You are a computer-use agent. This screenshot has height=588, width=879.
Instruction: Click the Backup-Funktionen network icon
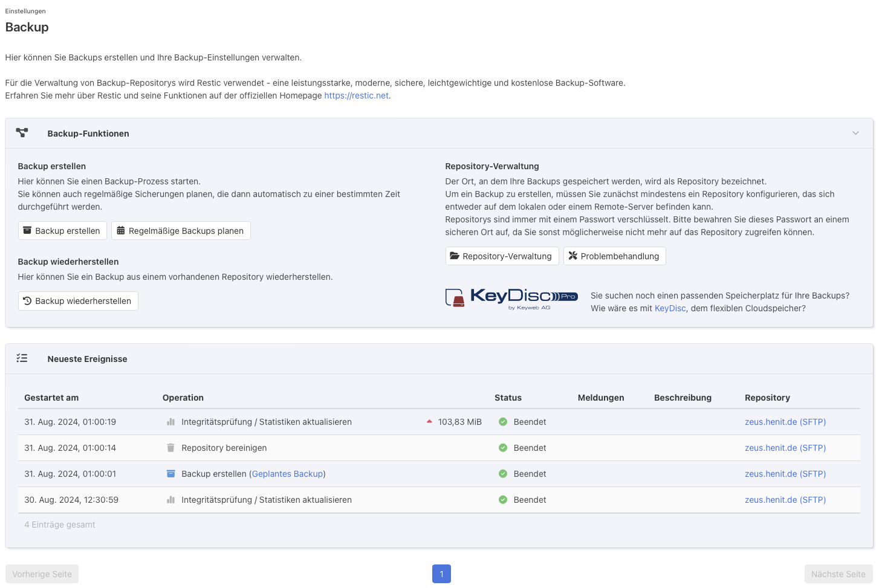22,133
